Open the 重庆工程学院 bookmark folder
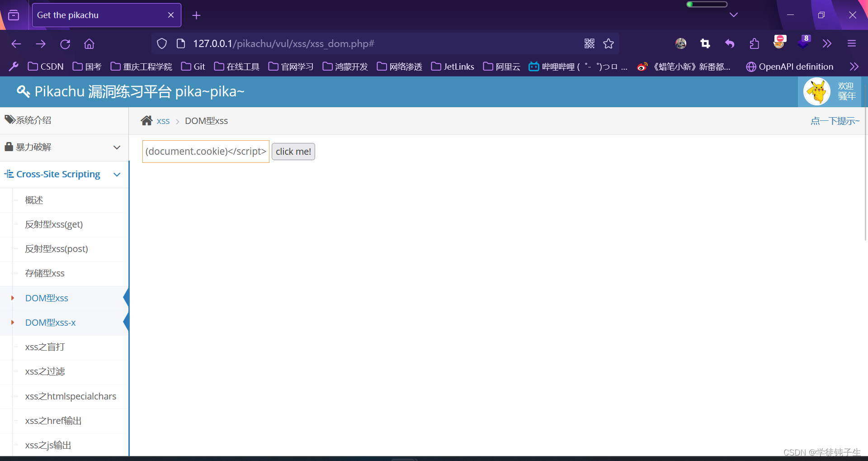This screenshot has width=868, height=461. 141,67
